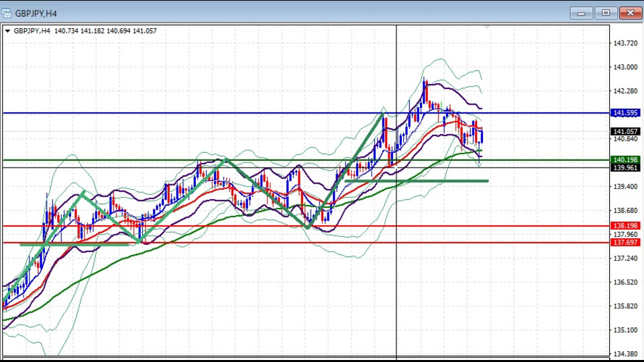Screen dimensions: 644x362
Task: Click the 136.520 price scale value
Action: click(625, 282)
